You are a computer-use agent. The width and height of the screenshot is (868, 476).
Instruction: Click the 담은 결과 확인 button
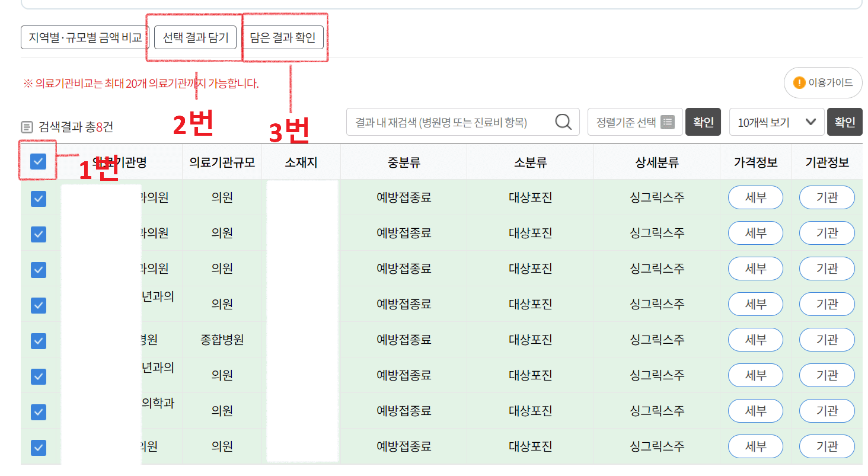tap(285, 37)
